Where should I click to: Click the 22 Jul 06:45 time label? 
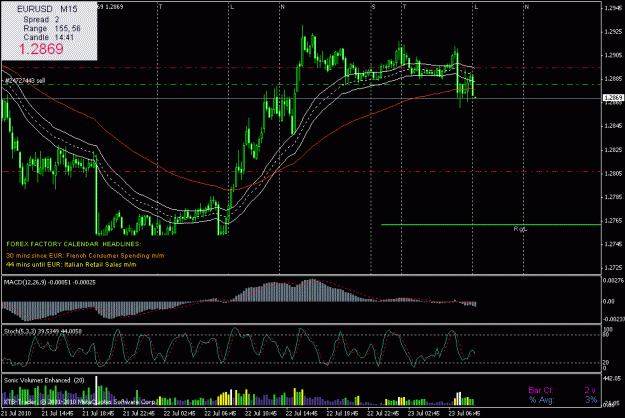220,413
